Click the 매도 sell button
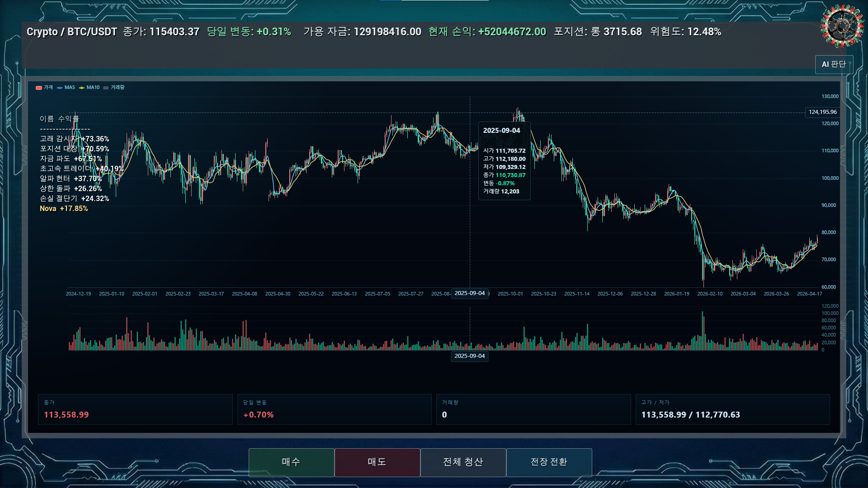The height and width of the screenshot is (488, 868). point(377,462)
